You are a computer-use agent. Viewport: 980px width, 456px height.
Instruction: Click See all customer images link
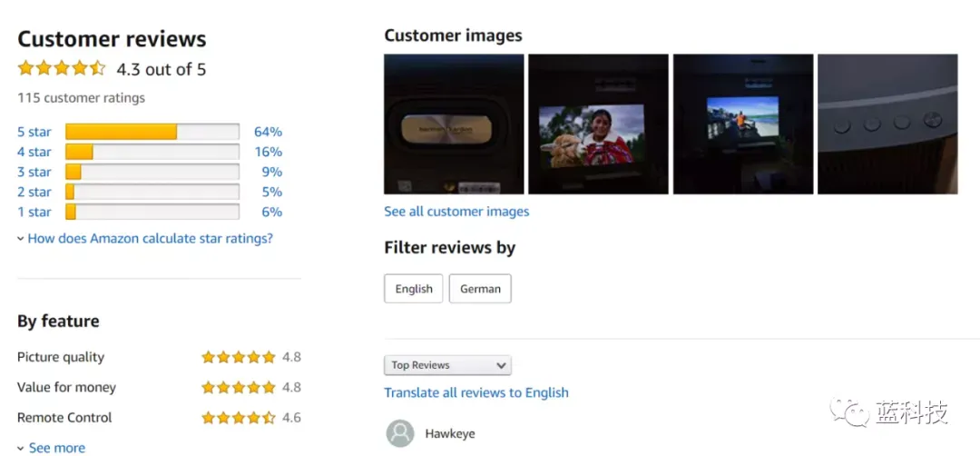pyautogui.click(x=456, y=212)
